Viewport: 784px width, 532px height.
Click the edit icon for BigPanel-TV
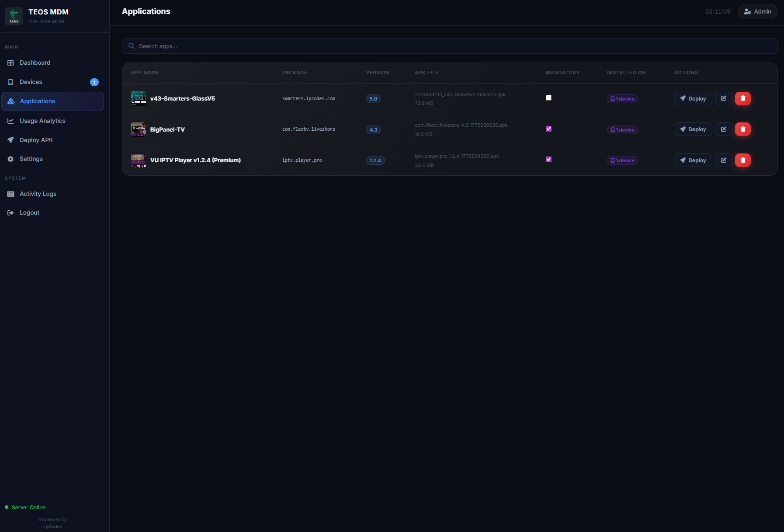coord(723,129)
